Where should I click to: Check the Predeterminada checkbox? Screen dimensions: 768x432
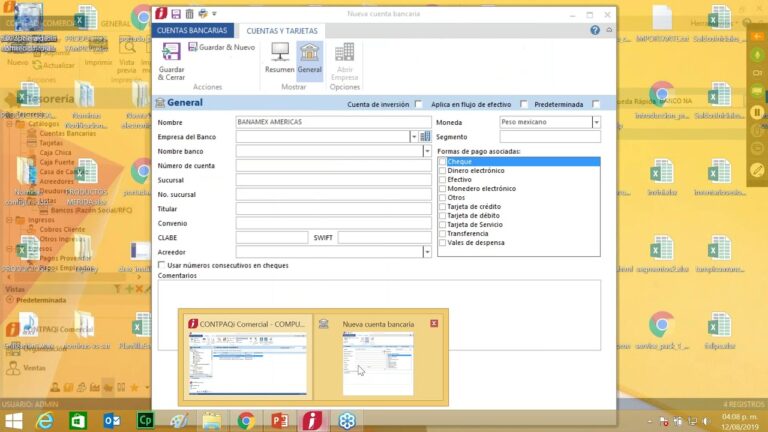596,104
